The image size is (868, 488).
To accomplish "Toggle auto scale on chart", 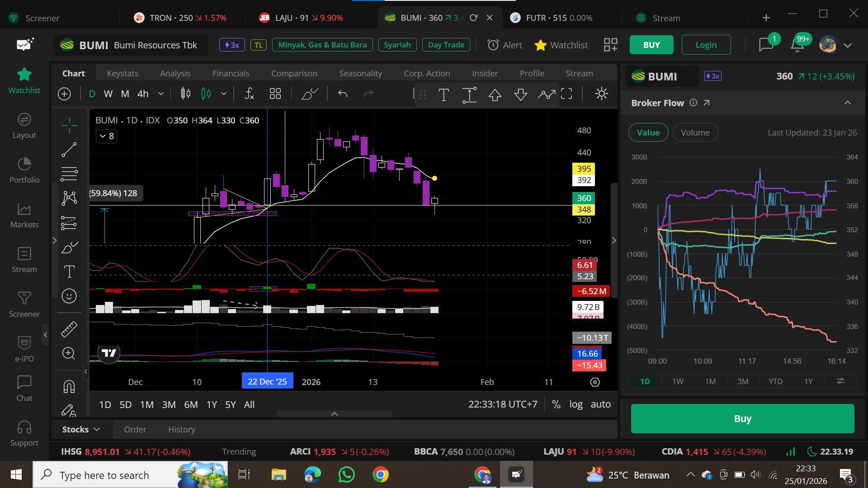I will point(600,404).
